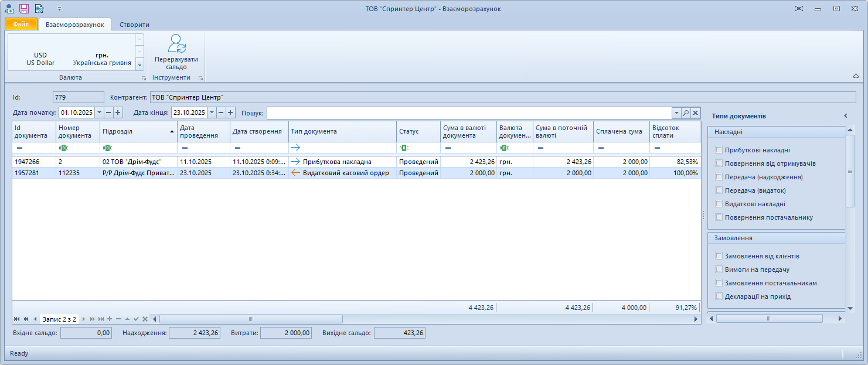Check the Видаткові накладні option
Screen dimensions: 868x365
pyautogui.click(x=719, y=204)
